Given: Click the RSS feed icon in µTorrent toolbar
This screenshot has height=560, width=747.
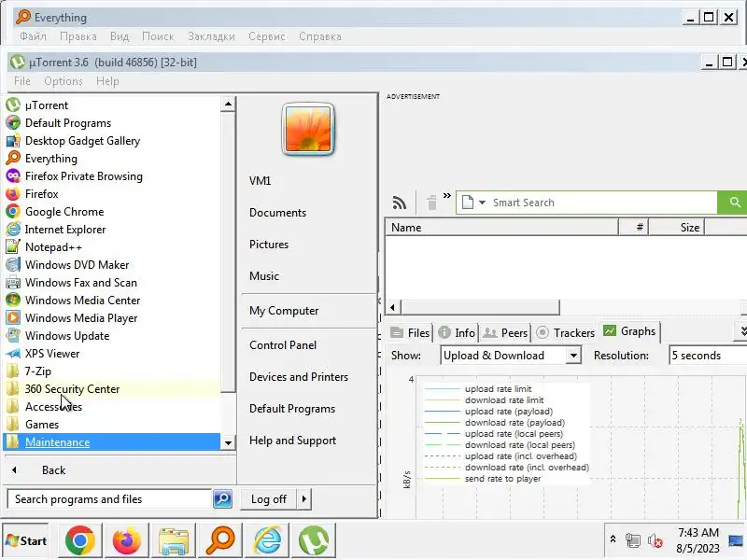Looking at the screenshot, I should click(x=400, y=203).
